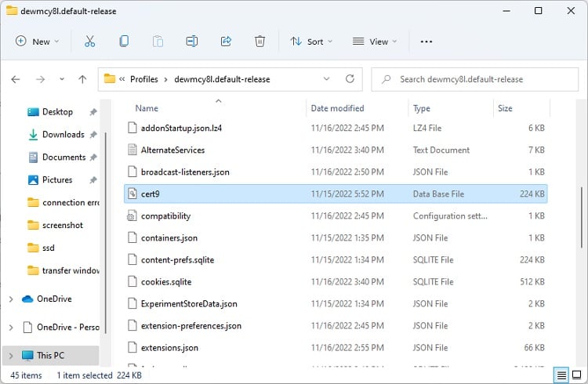Click the Copy icon in toolbar
Screen dimensions: 588x384
click(124, 42)
